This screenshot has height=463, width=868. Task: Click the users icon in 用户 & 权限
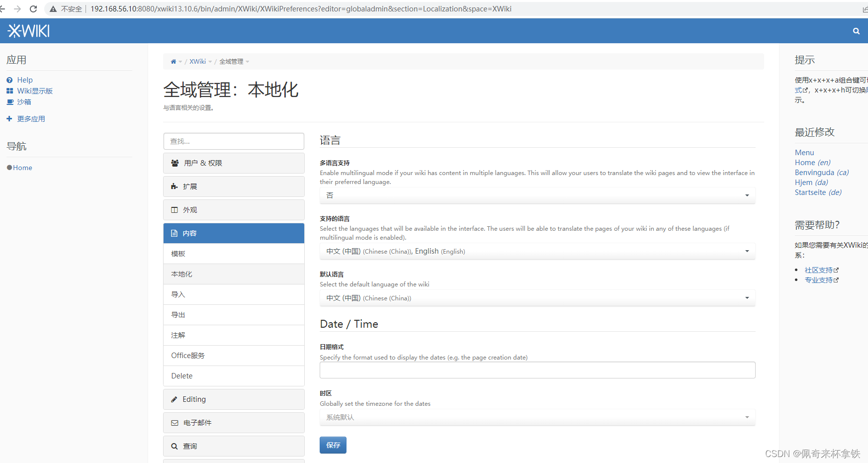(x=175, y=163)
